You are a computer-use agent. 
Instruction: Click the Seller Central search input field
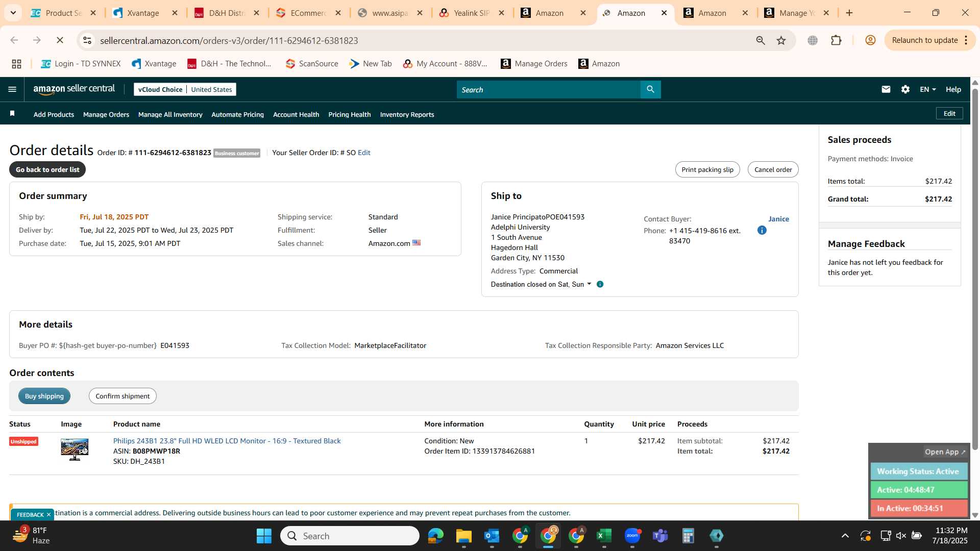coord(549,89)
